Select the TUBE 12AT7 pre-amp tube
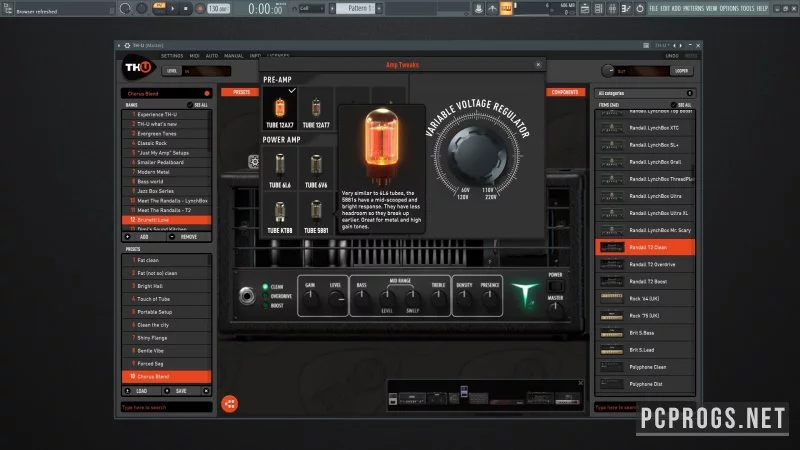Viewport: 800px width, 450px height. (x=316, y=108)
